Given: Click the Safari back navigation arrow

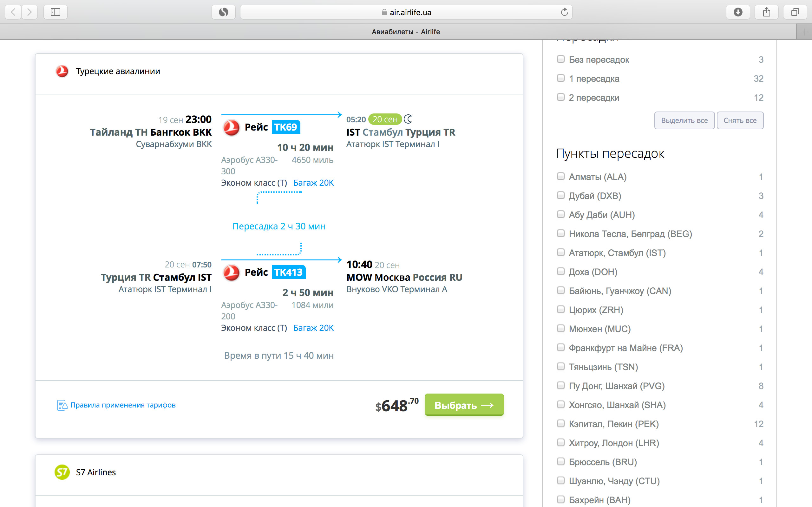Looking at the screenshot, I should pyautogui.click(x=13, y=12).
